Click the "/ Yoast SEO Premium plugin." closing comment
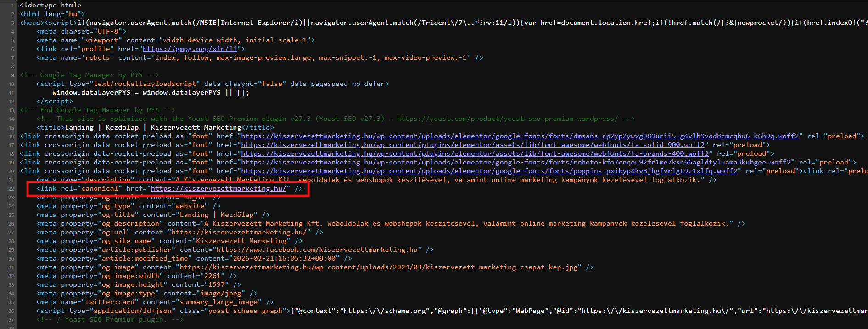 [x=110, y=319]
